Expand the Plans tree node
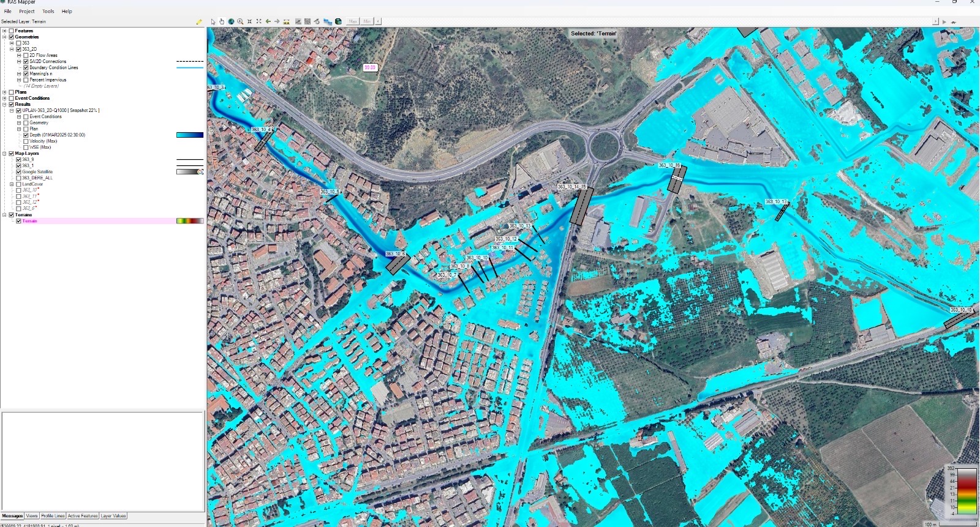980x527 pixels. coord(4,92)
